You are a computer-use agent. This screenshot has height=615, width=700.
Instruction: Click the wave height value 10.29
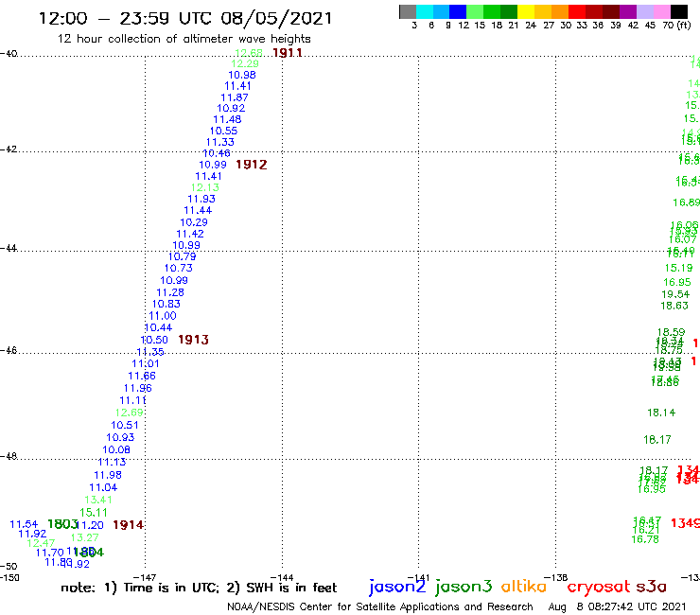(194, 222)
